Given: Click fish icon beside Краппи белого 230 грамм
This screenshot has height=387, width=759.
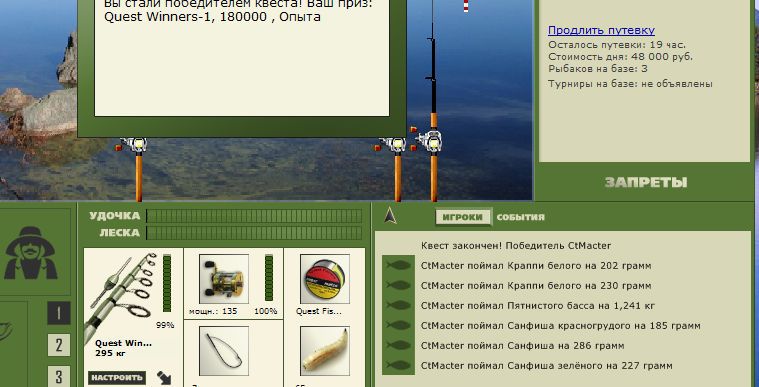Looking at the screenshot, I should coord(399,285).
